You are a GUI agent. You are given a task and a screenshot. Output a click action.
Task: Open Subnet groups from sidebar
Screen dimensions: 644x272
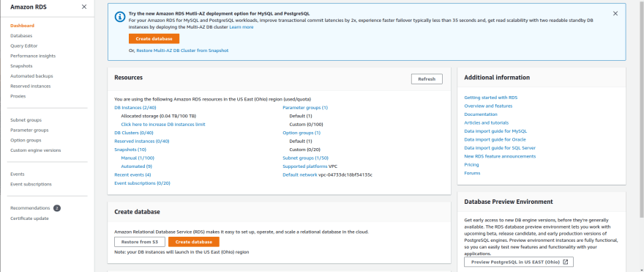(x=26, y=120)
